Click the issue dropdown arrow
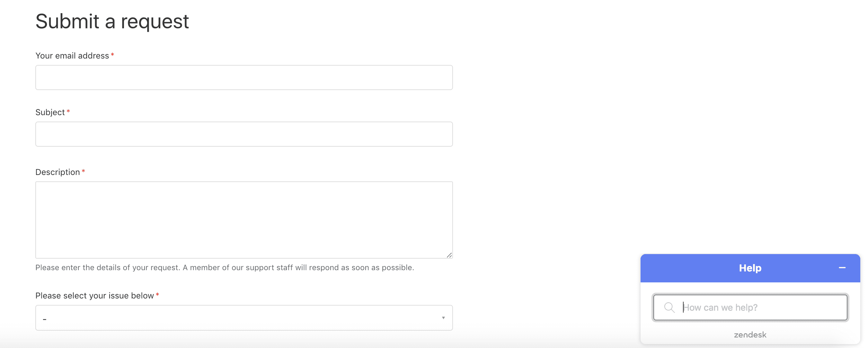This screenshot has height=348, width=868. click(x=443, y=318)
